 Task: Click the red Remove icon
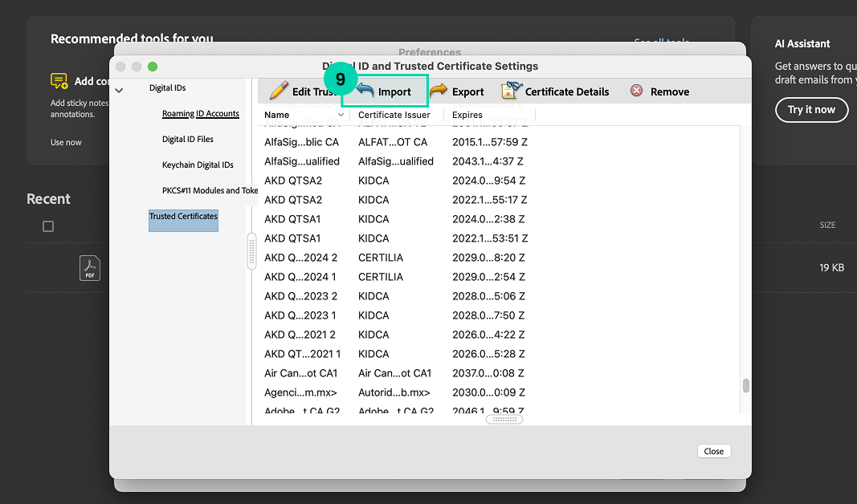(x=637, y=91)
